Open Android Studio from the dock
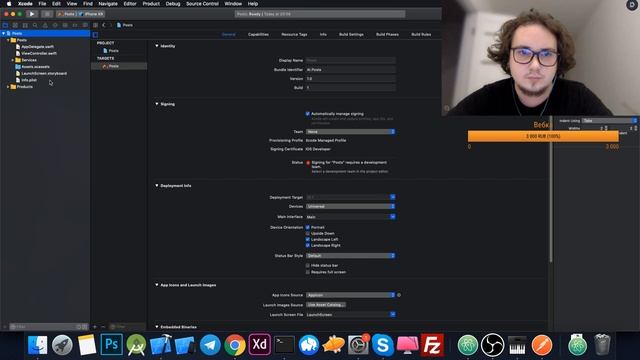Viewport: 640px width, 360px height. (136, 345)
